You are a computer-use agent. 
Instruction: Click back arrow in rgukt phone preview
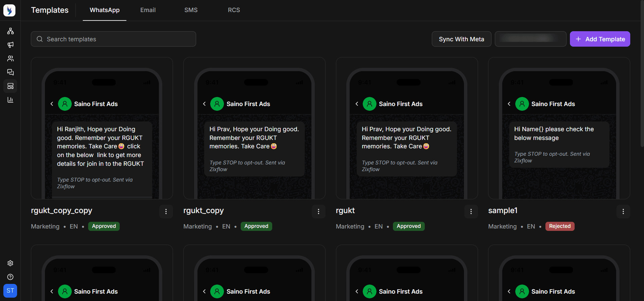point(357,104)
